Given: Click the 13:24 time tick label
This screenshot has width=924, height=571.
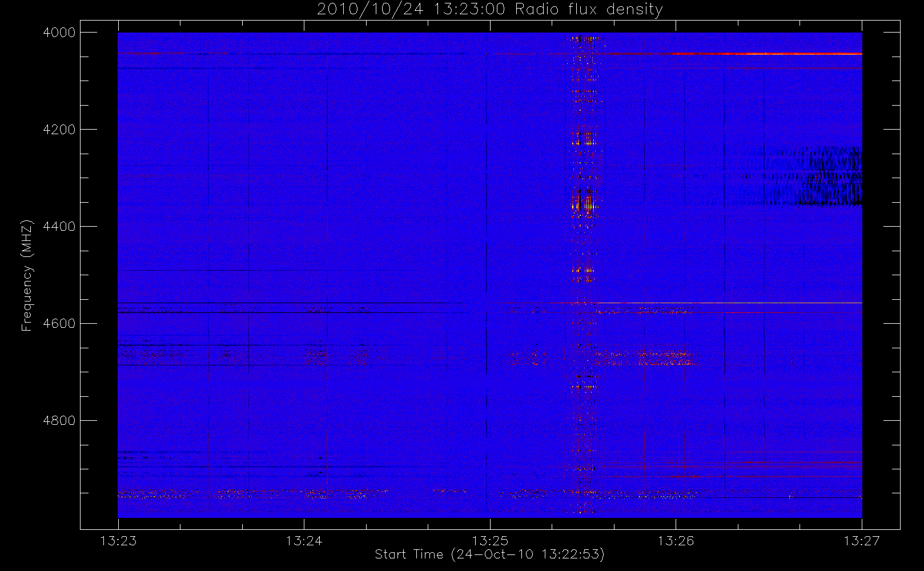Looking at the screenshot, I should point(304,541).
